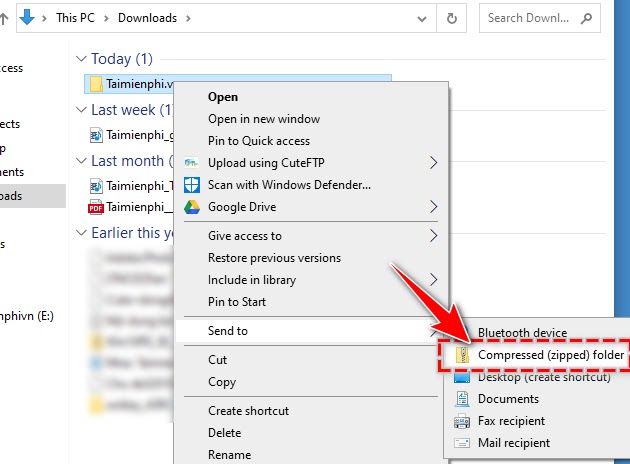Collapse the Earlier this year group
This screenshot has height=464, width=630.
click(x=82, y=233)
